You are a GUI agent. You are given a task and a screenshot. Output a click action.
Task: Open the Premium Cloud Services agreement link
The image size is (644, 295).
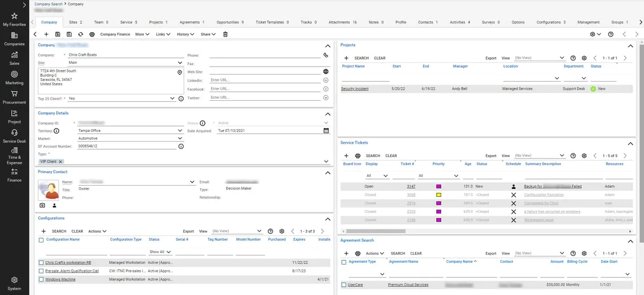click(x=408, y=285)
